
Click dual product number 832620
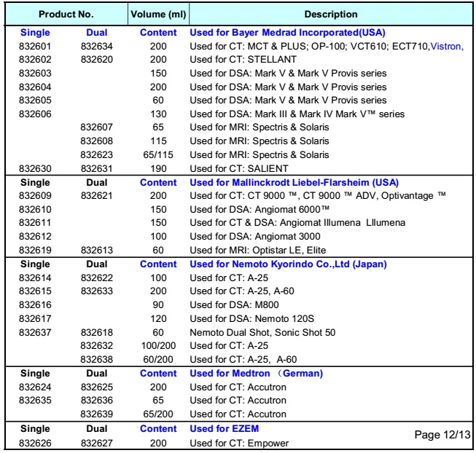[97, 60]
